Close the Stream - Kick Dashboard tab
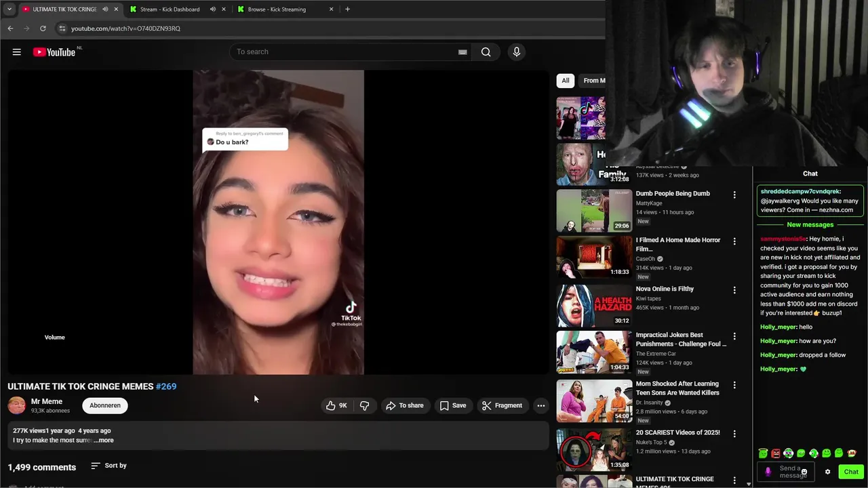Image resolution: width=868 pixels, height=488 pixels. pyautogui.click(x=223, y=9)
